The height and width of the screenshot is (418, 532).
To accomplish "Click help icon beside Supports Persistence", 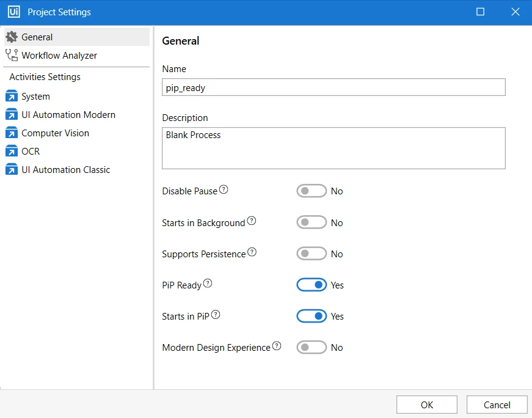I will pyautogui.click(x=252, y=252).
